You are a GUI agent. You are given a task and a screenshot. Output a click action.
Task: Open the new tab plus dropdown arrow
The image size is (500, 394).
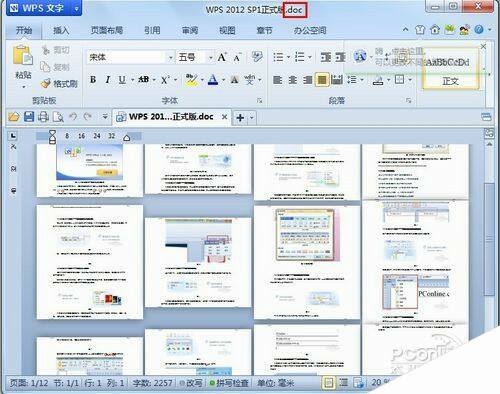click(252, 117)
